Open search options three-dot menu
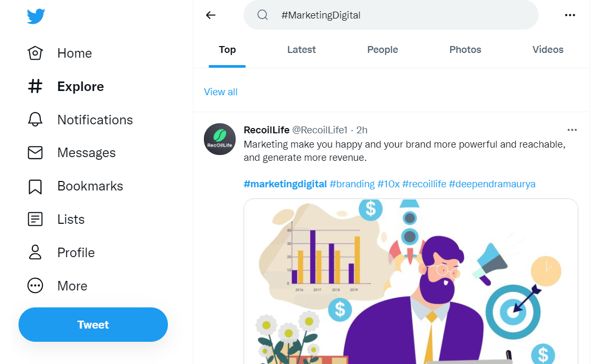 (x=570, y=15)
